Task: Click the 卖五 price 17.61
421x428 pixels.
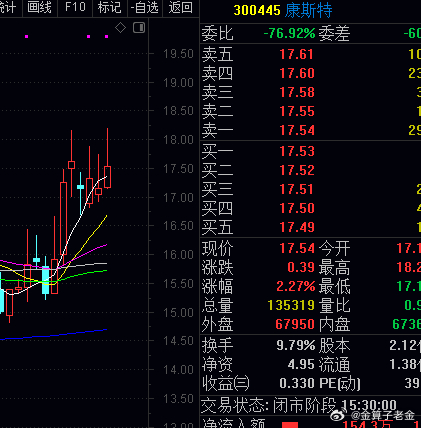Action: [x=297, y=54]
